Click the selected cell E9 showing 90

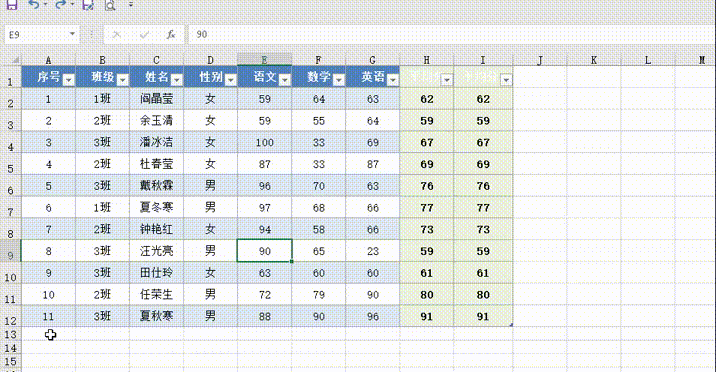[264, 251]
